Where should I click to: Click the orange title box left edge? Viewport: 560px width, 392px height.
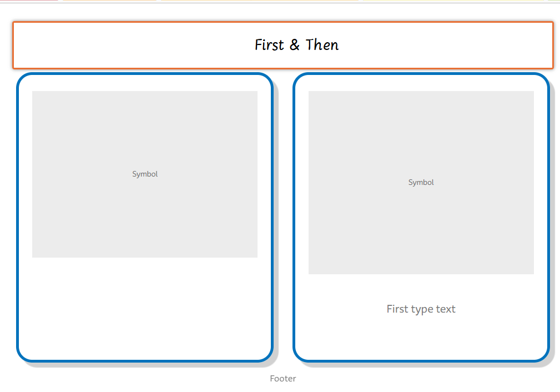(x=13, y=45)
